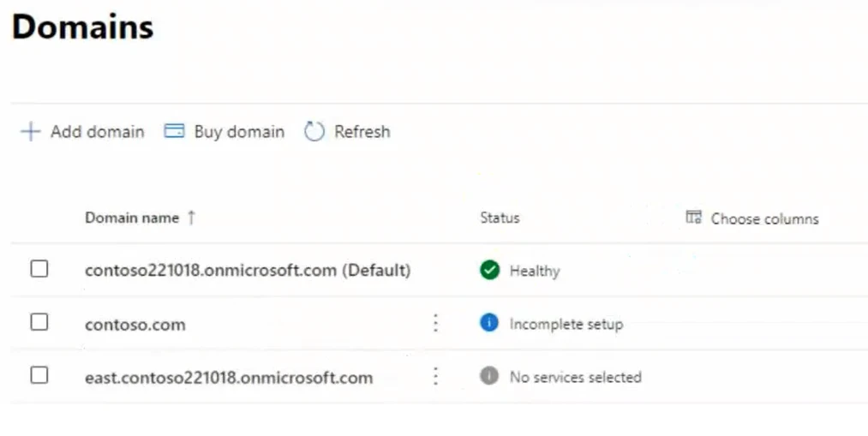Click the Domains page heading

point(82,27)
